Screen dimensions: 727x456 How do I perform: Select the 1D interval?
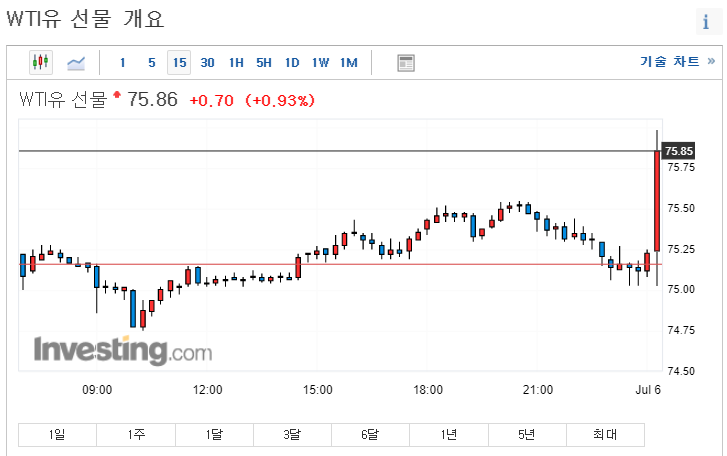point(292,63)
